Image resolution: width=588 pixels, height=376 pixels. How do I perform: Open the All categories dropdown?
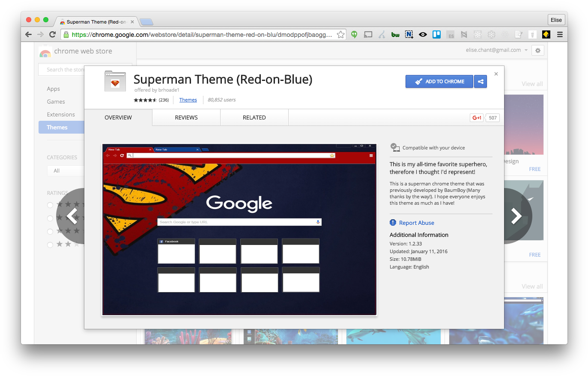click(66, 170)
